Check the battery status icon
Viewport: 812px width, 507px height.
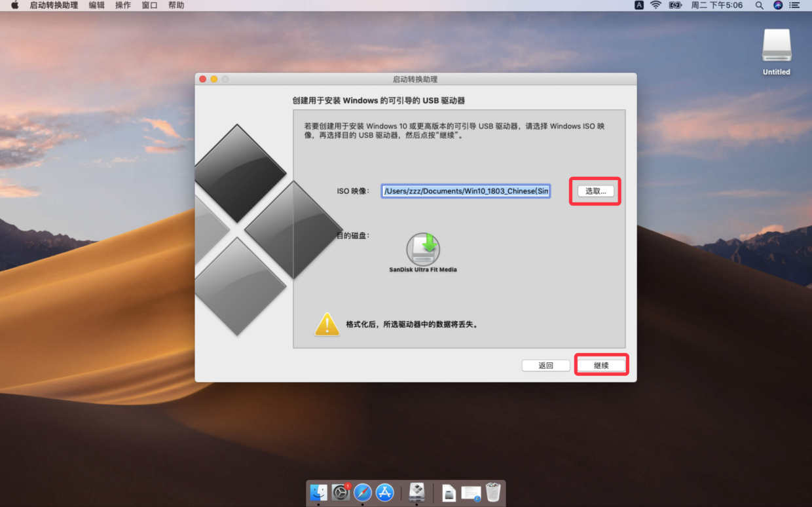[675, 5]
